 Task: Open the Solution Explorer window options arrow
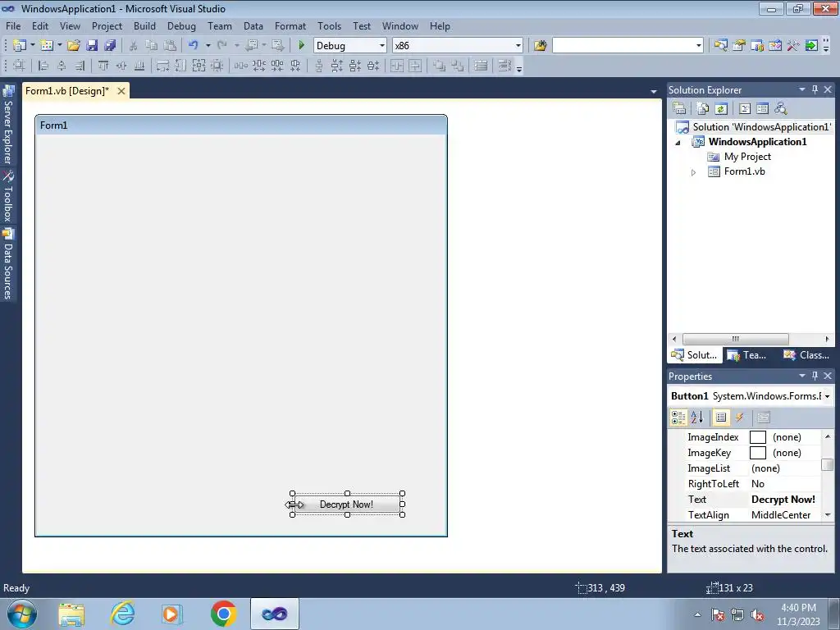pyautogui.click(x=802, y=89)
